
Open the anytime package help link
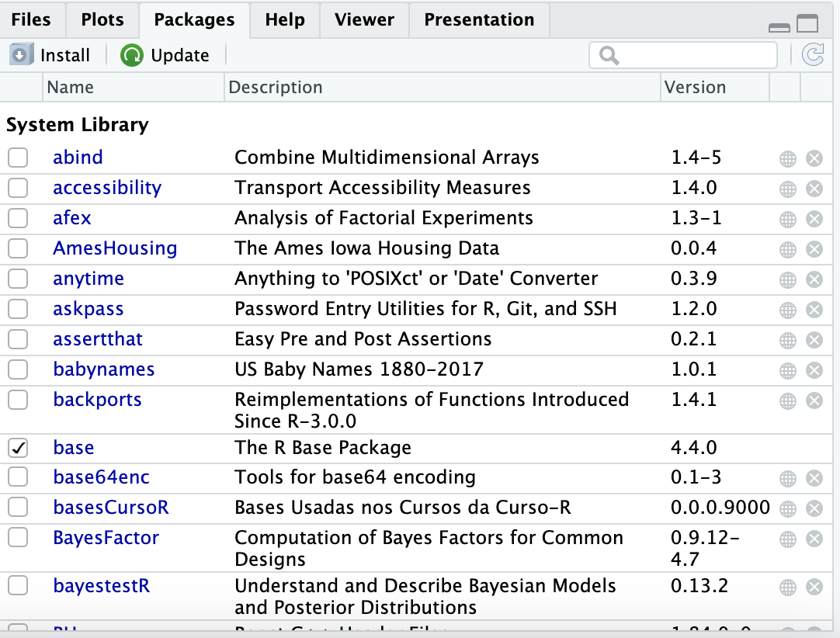pos(89,279)
